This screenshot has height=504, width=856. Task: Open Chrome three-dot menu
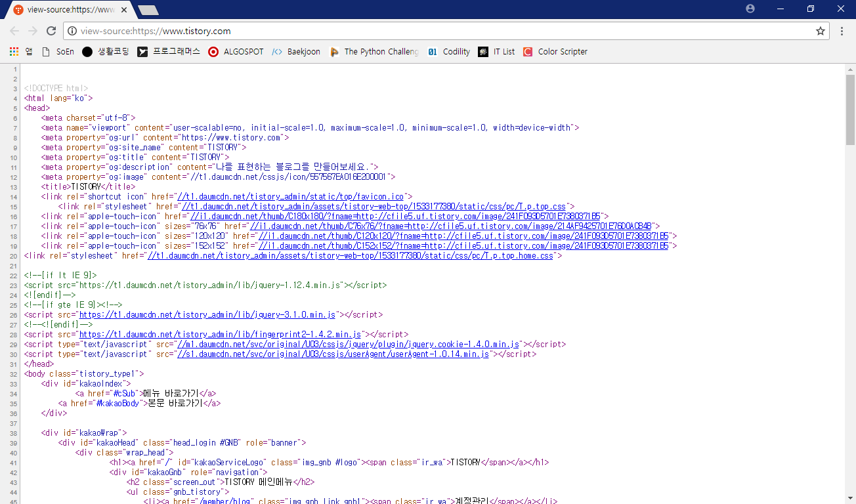[x=842, y=31]
